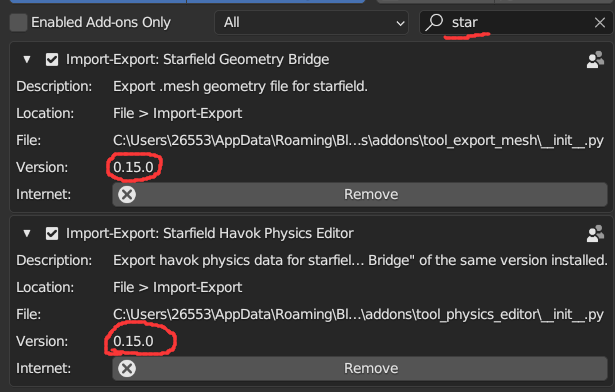
Task: Remove the Starfield Havok Physics Editor add-on
Action: click(x=360, y=368)
